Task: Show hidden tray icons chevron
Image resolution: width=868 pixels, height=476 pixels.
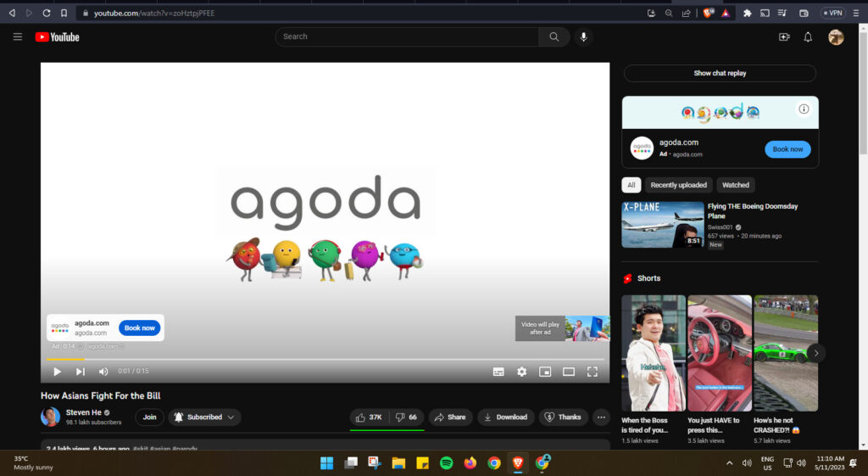Action: [730, 462]
